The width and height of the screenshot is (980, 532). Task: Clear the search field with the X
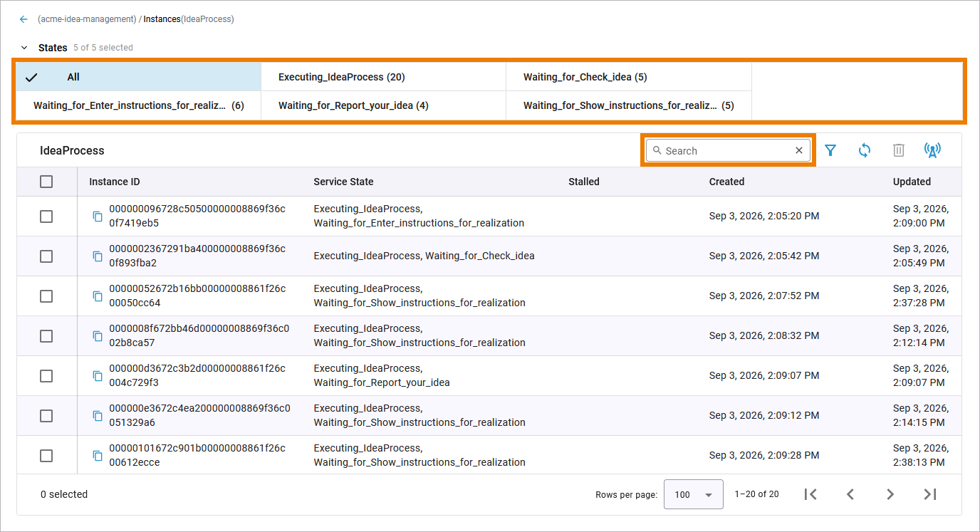click(x=799, y=150)
